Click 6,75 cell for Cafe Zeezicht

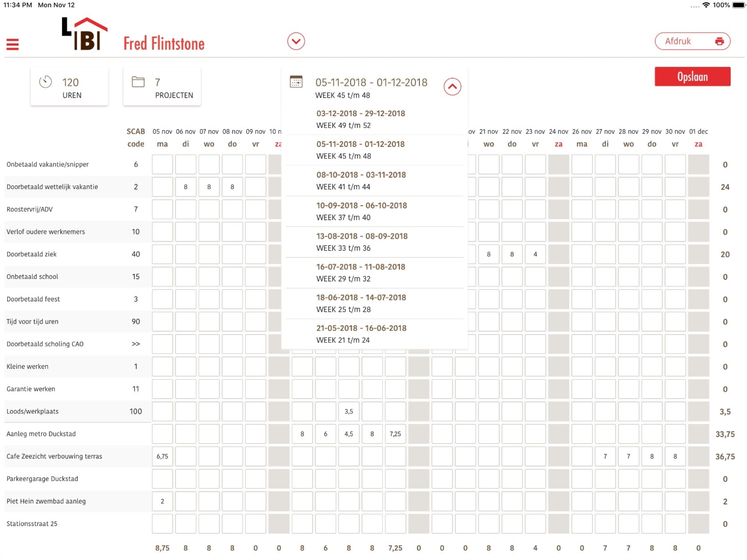[162, 456]
